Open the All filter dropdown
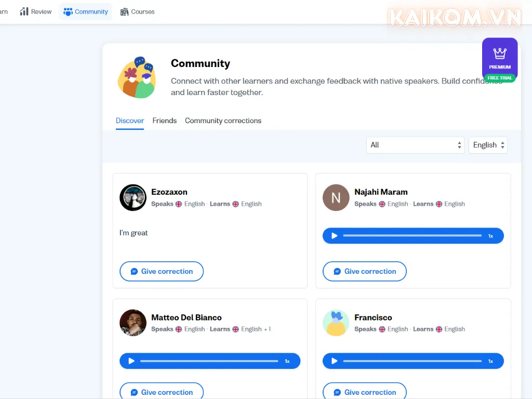Screen dimensions: 532x399 point(415,145)
